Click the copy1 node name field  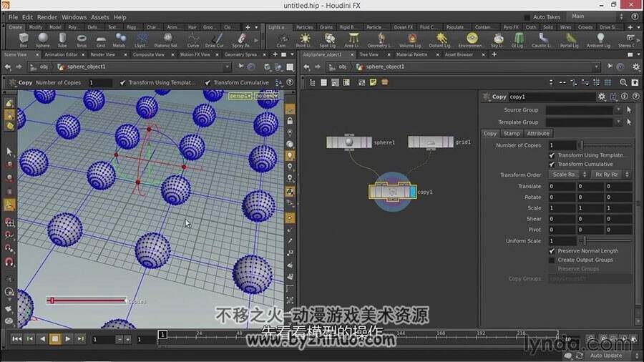[x=551, y=97]
